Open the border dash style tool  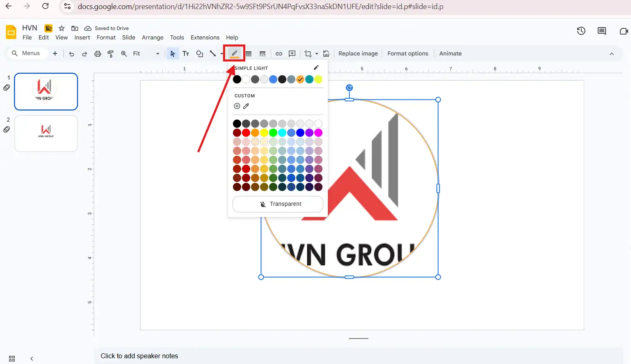pyautogui.click(x=263, y=54)
